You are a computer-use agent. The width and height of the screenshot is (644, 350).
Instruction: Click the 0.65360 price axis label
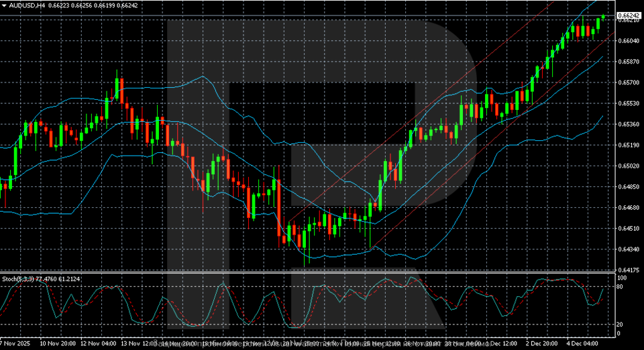point(627,125)
